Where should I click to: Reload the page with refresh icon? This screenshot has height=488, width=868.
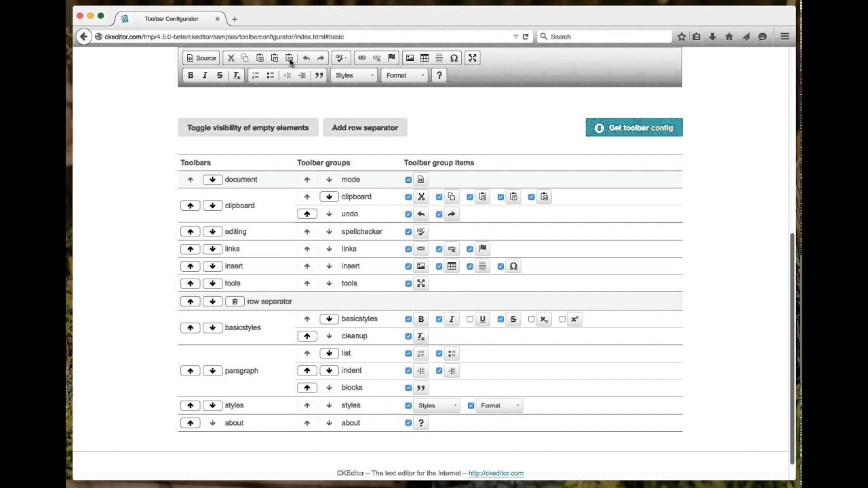525,37
